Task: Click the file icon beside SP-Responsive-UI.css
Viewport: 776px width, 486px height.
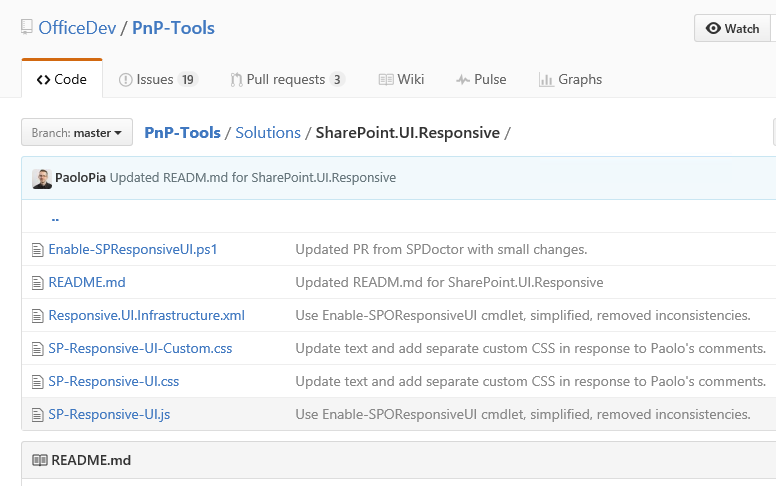Action: [x=38, y=382]
